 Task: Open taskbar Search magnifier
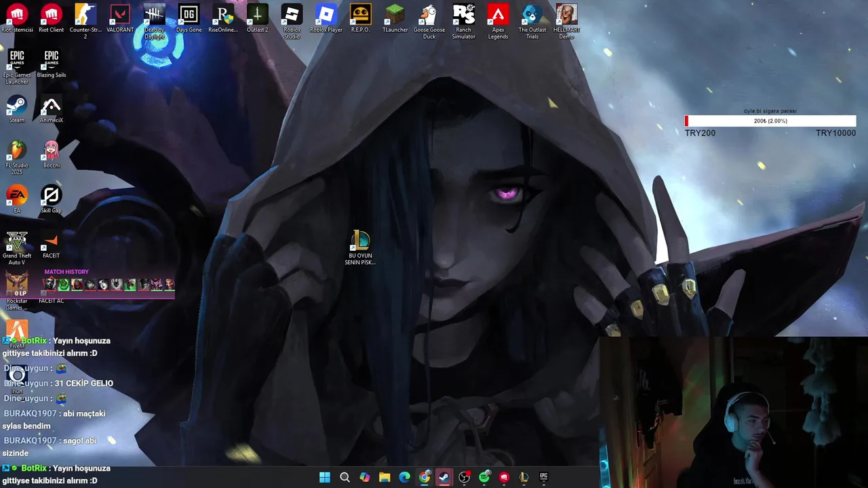[344, 477]
